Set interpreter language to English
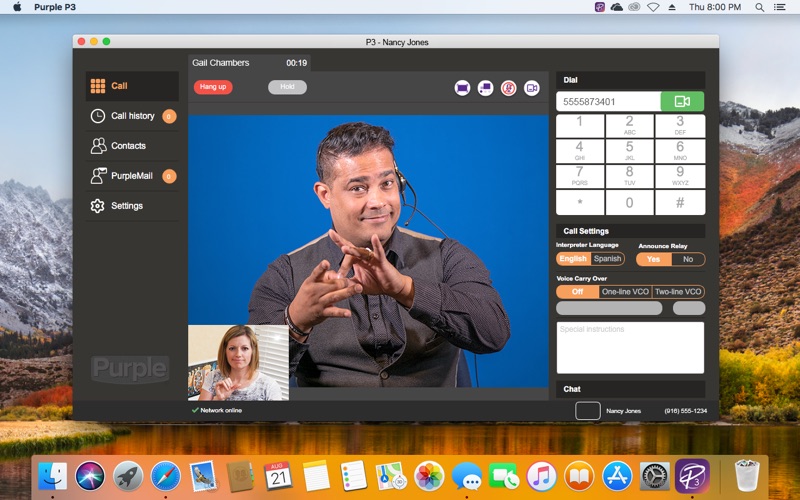This screenshot has width=800, height=500. 573,259
